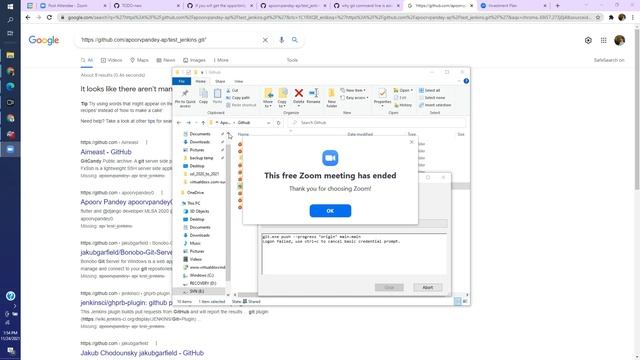Open the Windows Start menu

point(10,7)
